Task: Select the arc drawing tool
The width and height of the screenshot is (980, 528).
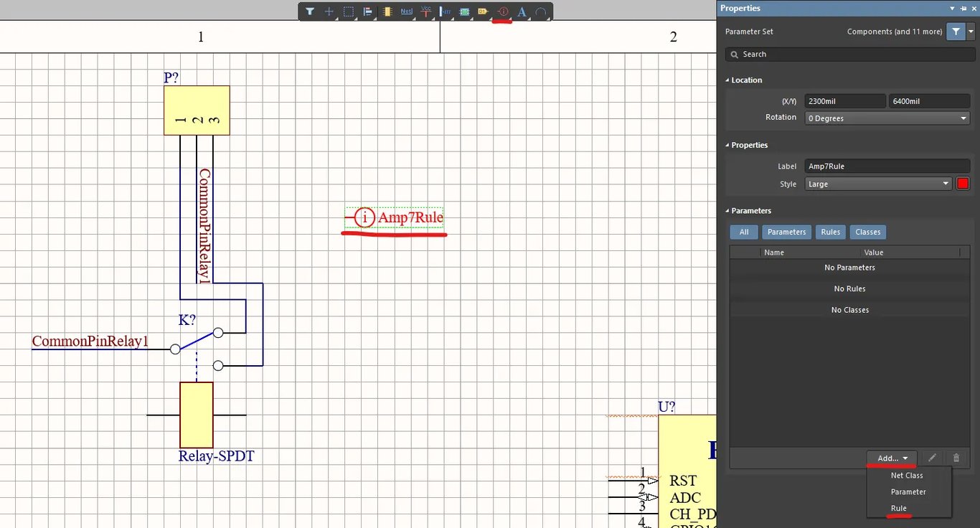Action: (541, 11)
